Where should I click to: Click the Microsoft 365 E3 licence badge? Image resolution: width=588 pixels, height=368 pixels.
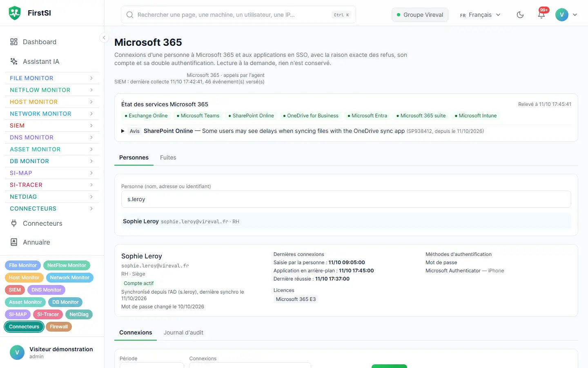tap(296, 299)
